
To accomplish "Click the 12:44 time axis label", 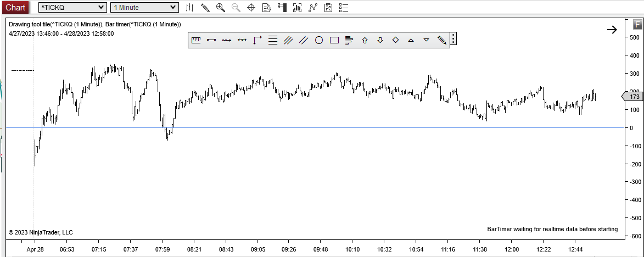I will tap(575, 249).
